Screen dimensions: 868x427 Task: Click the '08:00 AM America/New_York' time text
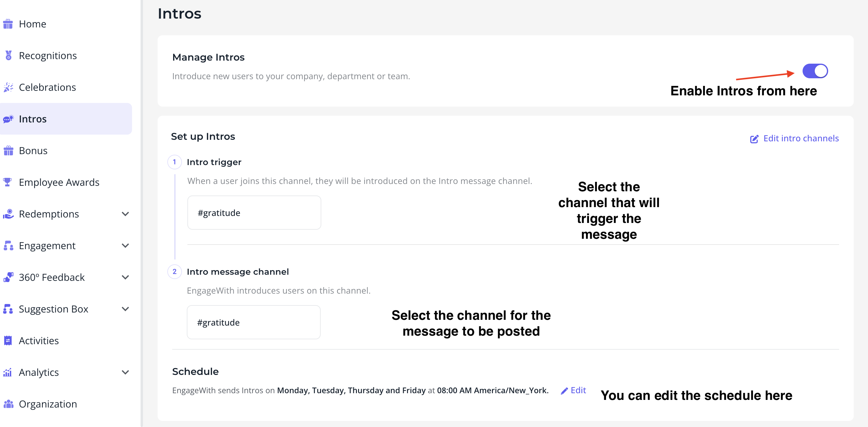point(493,390)
